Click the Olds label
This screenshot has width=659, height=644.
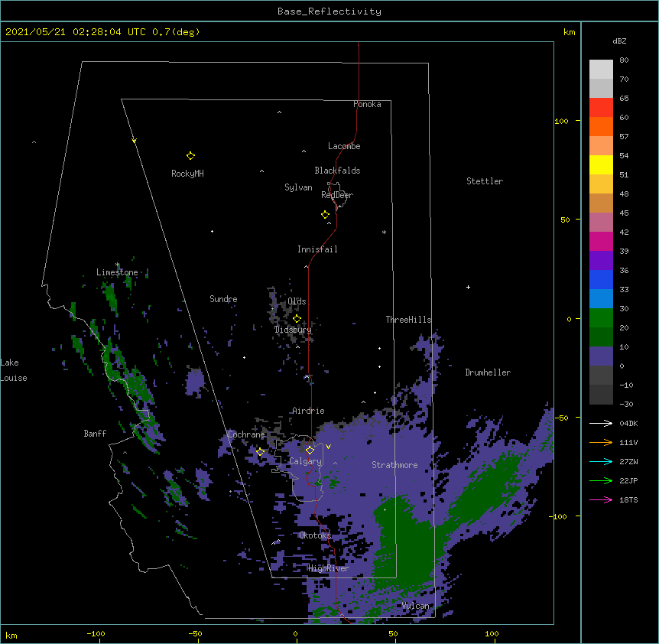pyautogui.click(x=297, y=301)
